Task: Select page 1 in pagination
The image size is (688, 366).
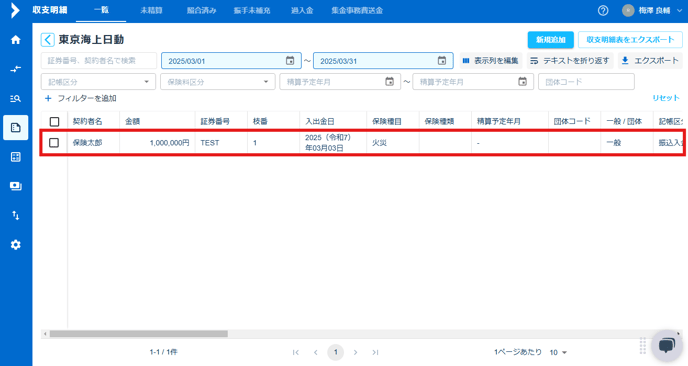Action: [x=336, y=352]
